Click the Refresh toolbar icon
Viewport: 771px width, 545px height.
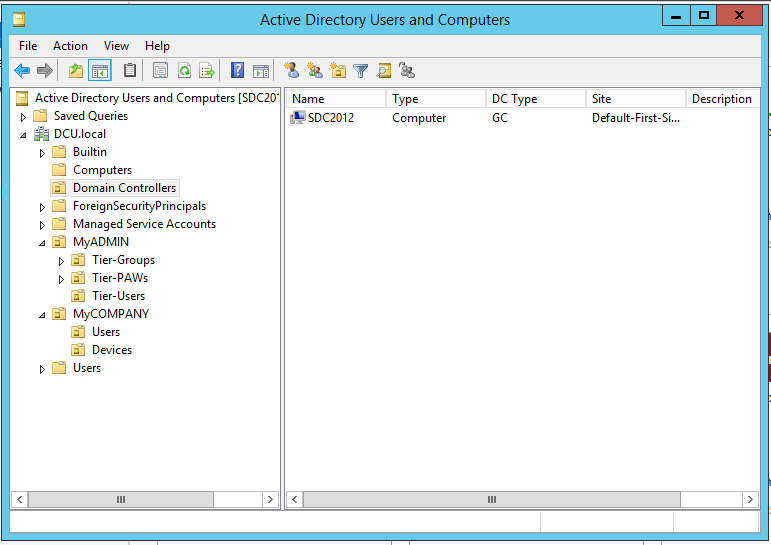click(184, 71)
